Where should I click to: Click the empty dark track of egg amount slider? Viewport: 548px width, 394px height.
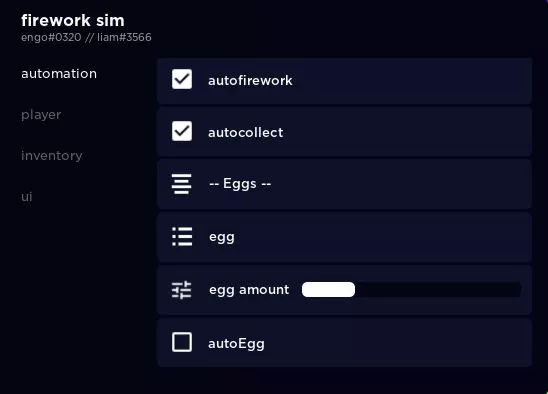tap(438, 289)
